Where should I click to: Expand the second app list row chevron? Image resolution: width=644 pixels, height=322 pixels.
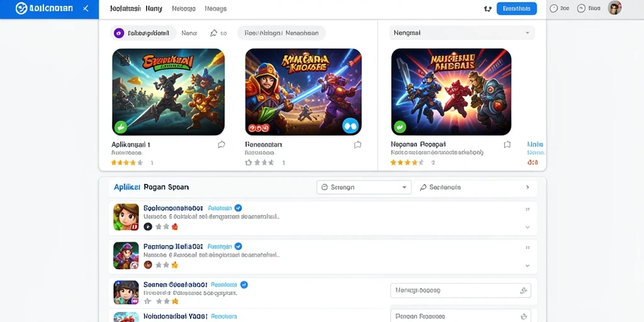[528, 266]
